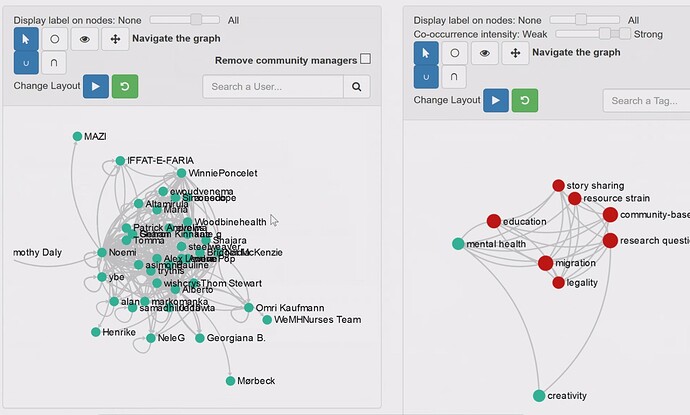Toggle the eye visibility button in user graph
Image resolution: width=690 pixels, height=415 pixels.
coord(85,39)
